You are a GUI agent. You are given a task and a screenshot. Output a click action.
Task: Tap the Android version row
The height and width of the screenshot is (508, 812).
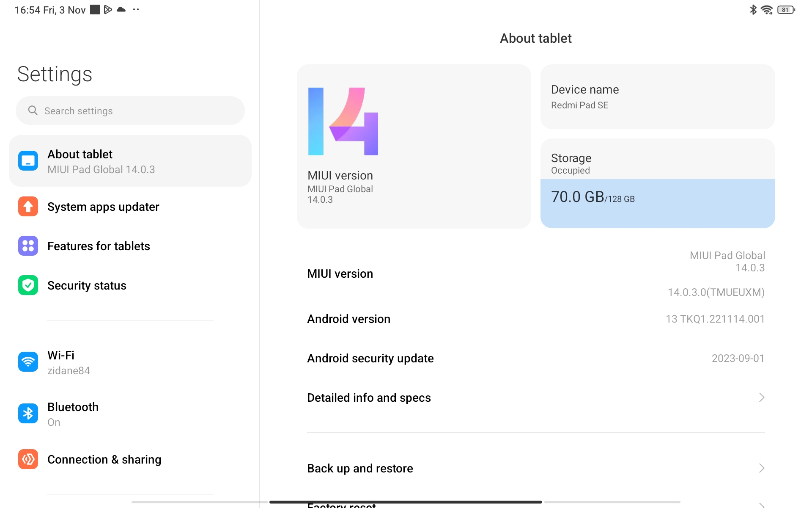(535, 319)
